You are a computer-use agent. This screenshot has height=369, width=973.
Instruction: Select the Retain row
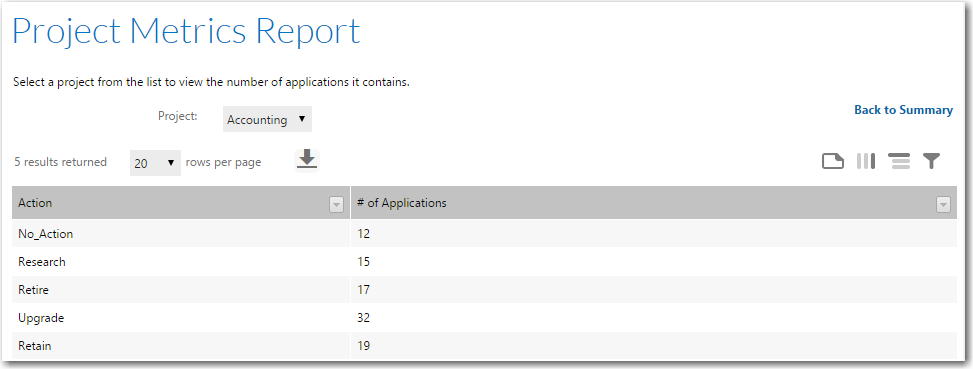484,345
